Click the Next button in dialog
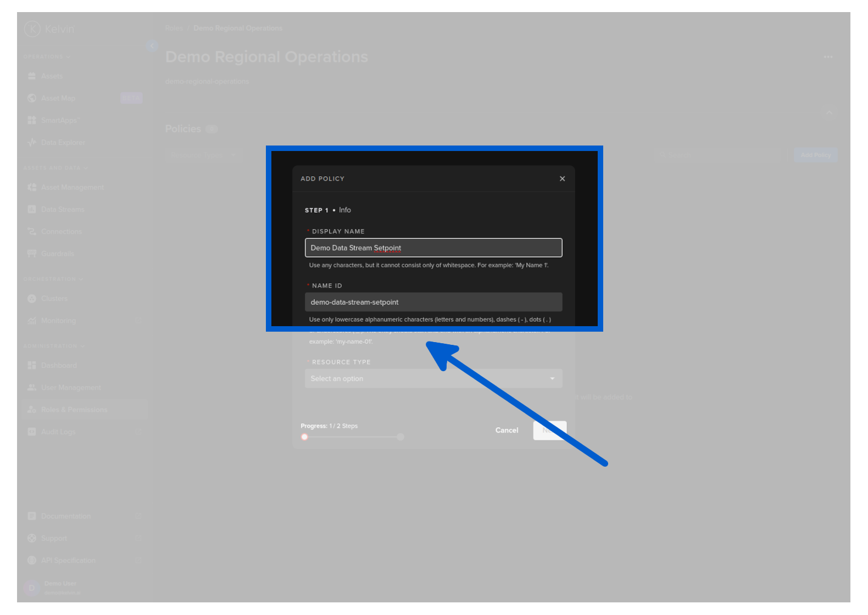Screen dimensions: 868x615 (549, 431)
